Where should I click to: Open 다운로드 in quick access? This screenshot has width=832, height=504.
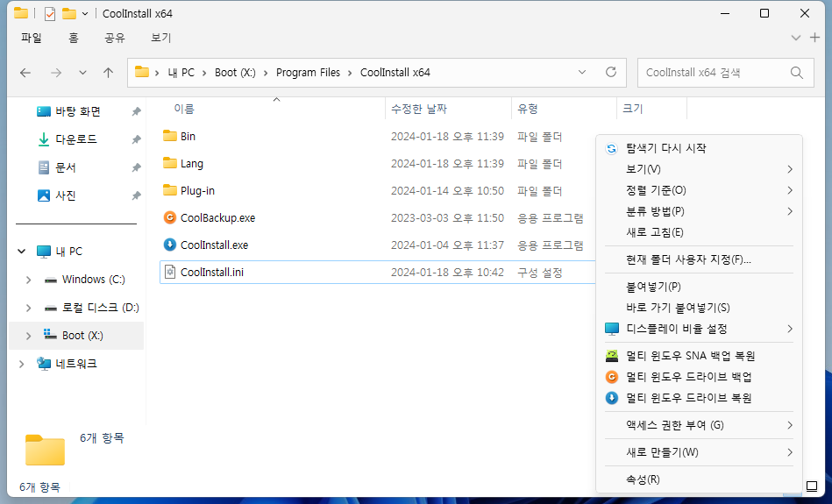[76, 139]
